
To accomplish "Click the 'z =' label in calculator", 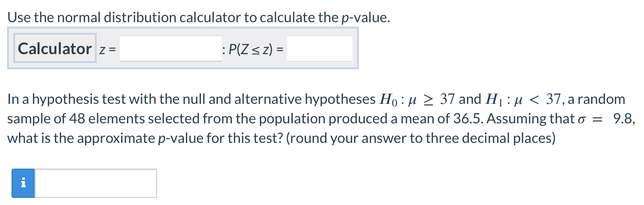I will 106,49.
